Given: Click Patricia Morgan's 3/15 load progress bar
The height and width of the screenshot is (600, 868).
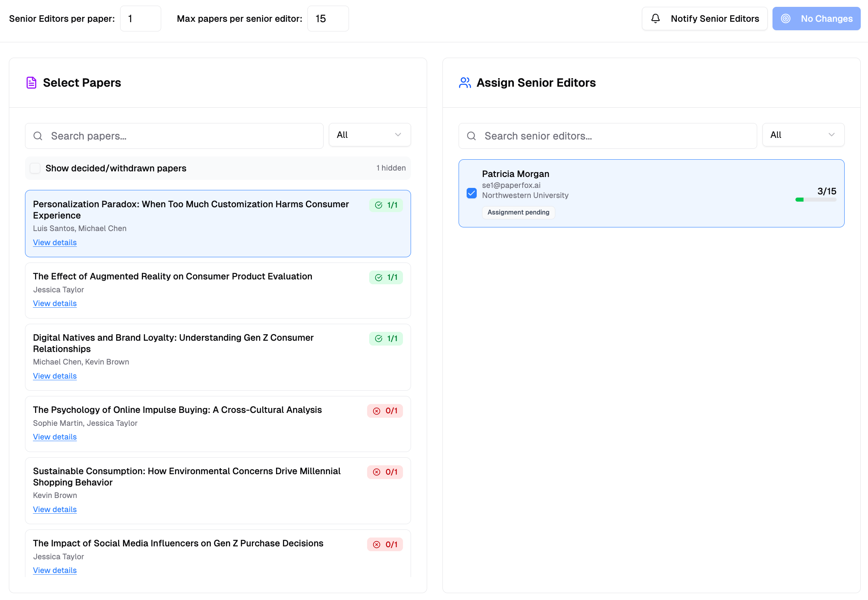Looking at the screenshot, I should pos(816,200).
